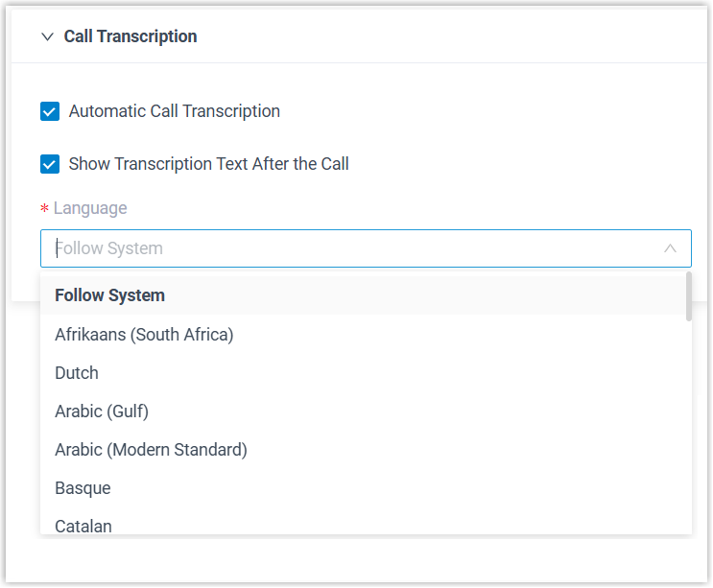Click the red required asterisk beside Language
The image size is (713, 588).
click(44, 210)
